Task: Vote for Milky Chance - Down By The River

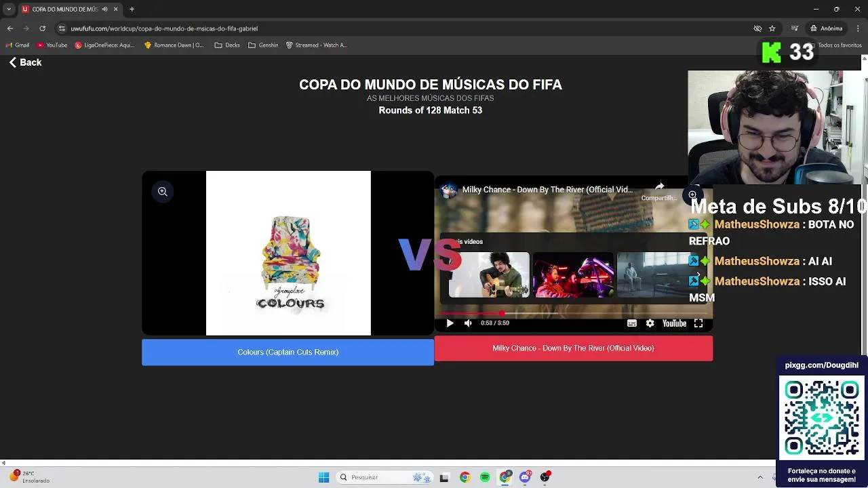Action: (573, 348)
